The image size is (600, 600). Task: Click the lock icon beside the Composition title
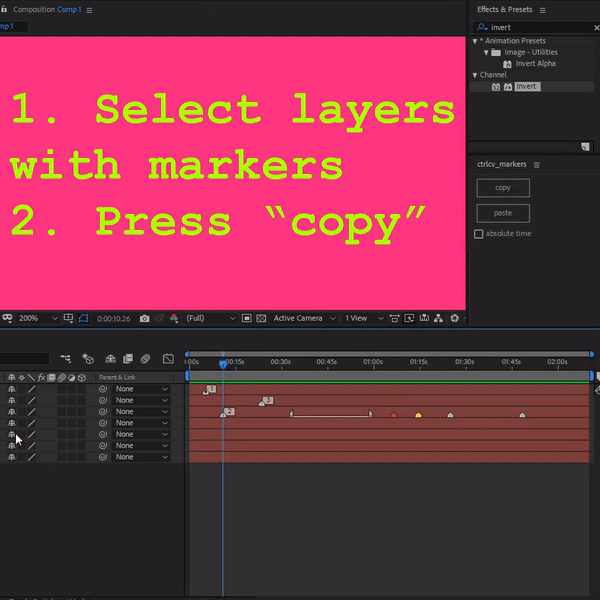[x=4, y=9]
